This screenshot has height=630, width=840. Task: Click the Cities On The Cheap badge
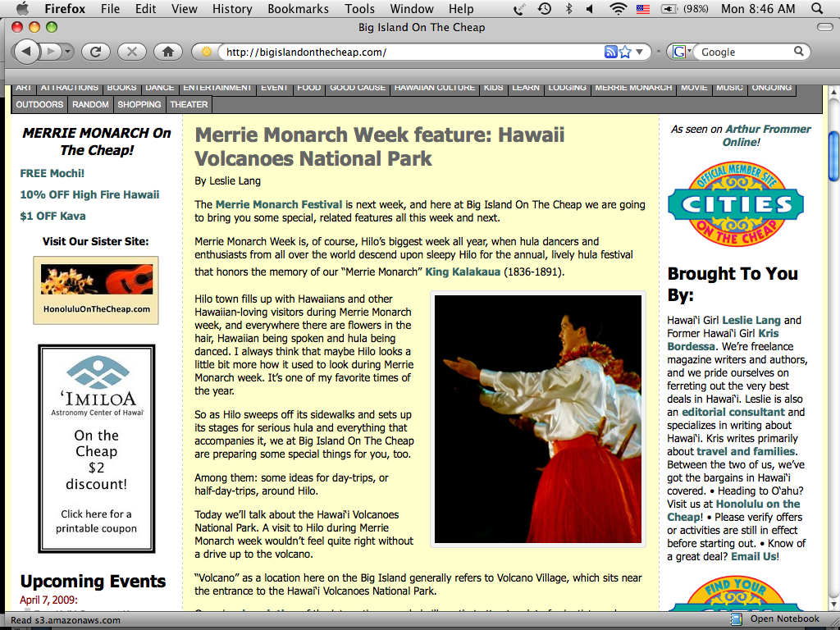coord(736,204)
